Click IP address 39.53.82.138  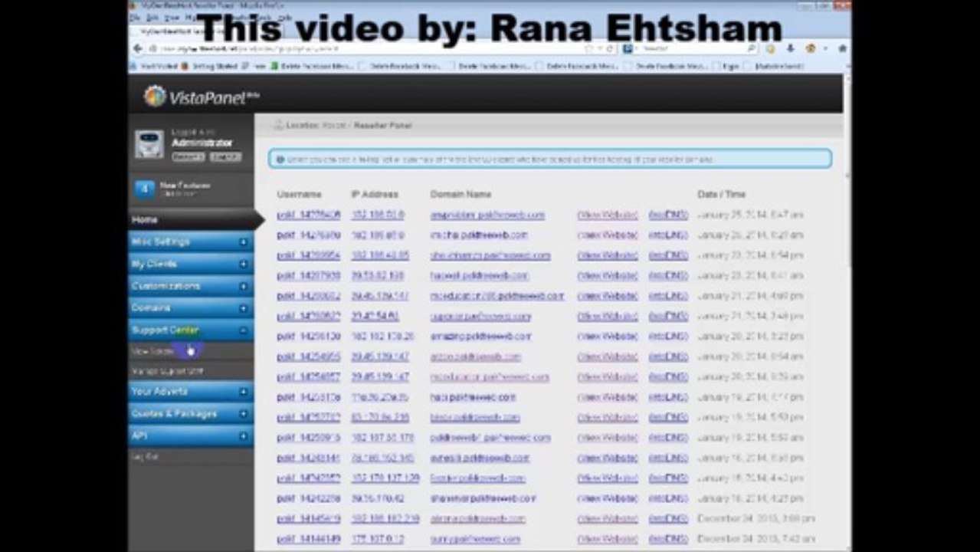[x=377, y=275]
